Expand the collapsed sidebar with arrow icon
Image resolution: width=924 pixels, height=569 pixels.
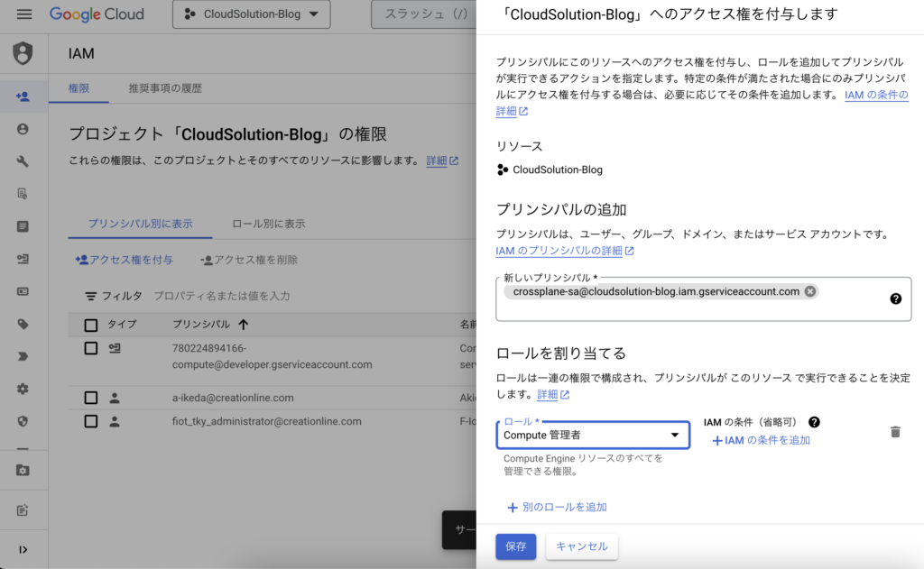click(23, 549)
